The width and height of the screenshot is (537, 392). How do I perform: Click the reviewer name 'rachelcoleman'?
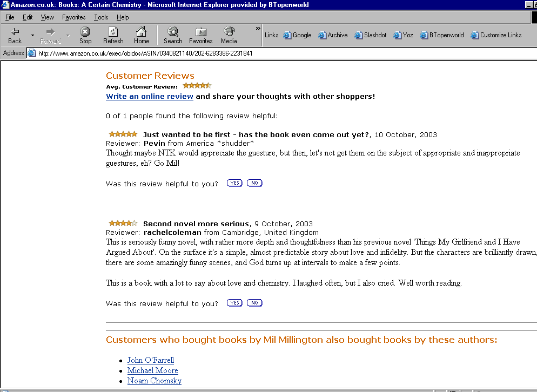(173, 233)
